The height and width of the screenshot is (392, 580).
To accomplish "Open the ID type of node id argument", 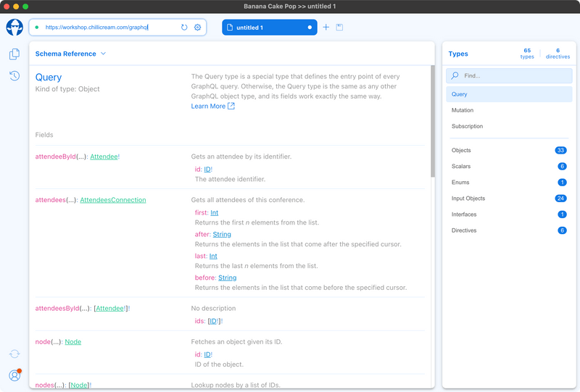I will pos(207,354).
